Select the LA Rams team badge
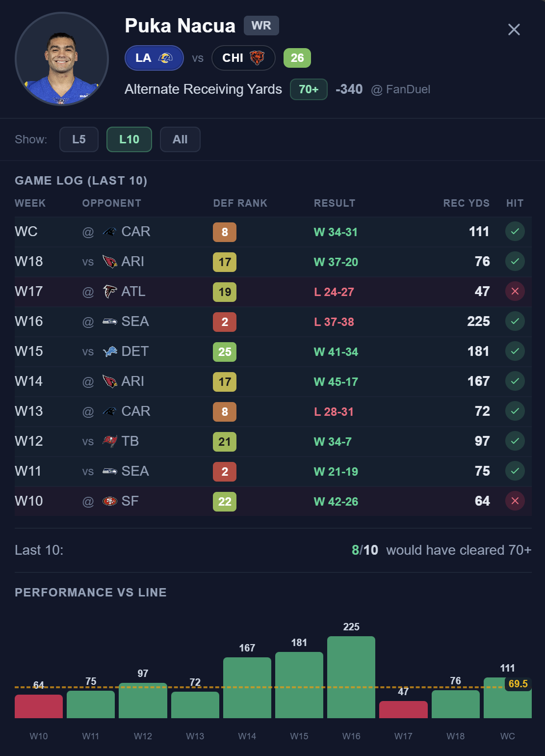The image size is (545, 756). click(154, 58)
